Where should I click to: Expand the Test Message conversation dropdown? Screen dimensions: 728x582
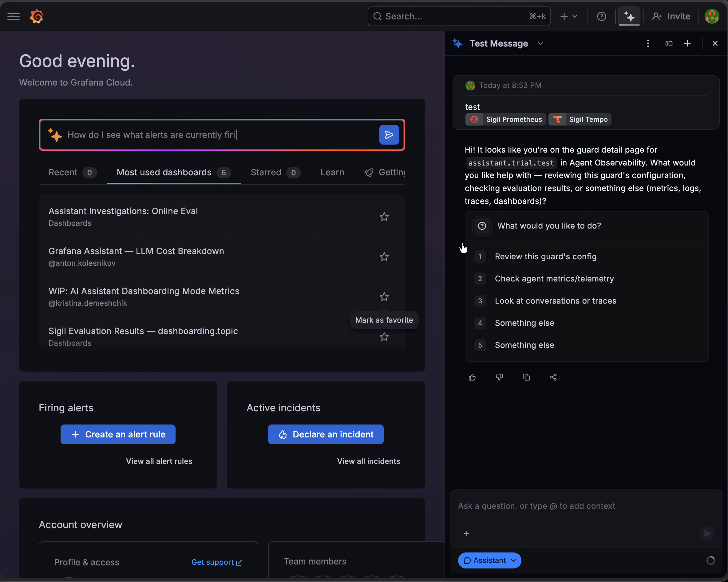click(540, 43)
